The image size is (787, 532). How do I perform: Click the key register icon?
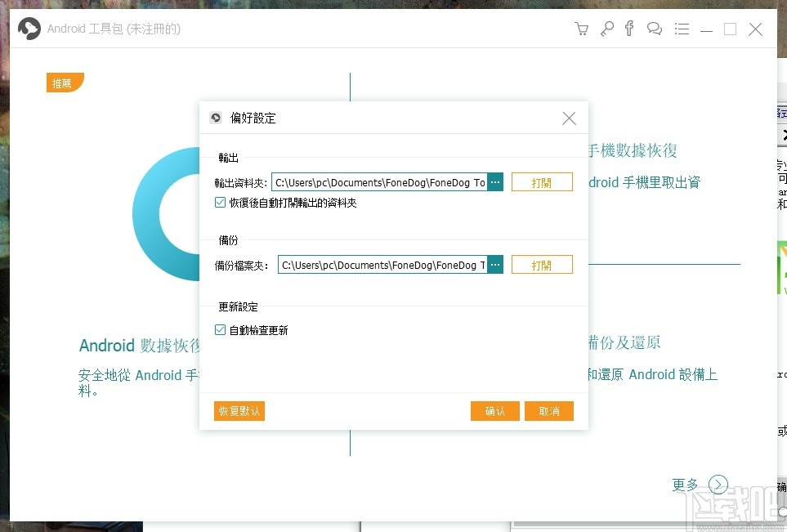(607, 29)
